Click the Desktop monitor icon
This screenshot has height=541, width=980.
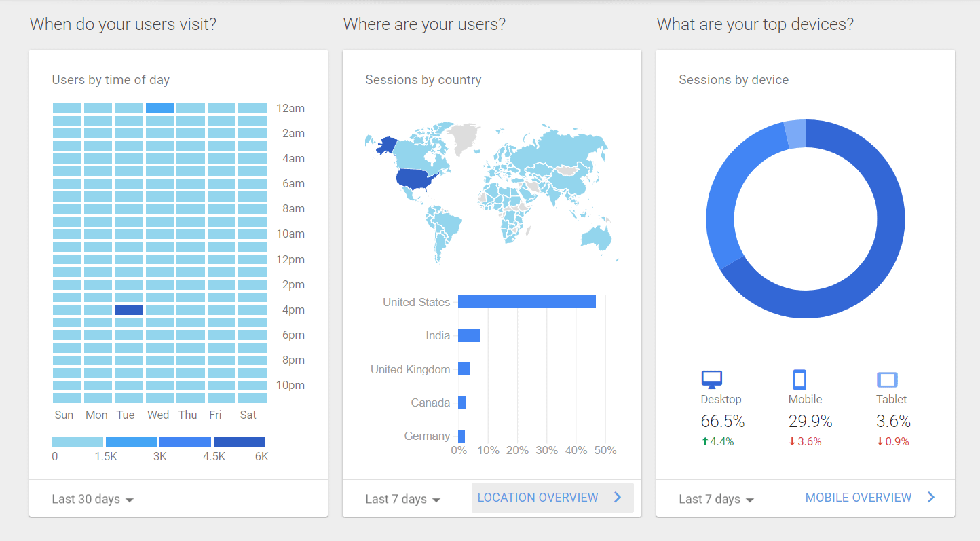711,379
